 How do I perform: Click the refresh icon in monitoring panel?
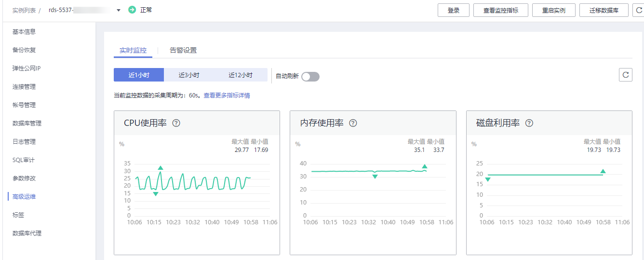point(625,75)
